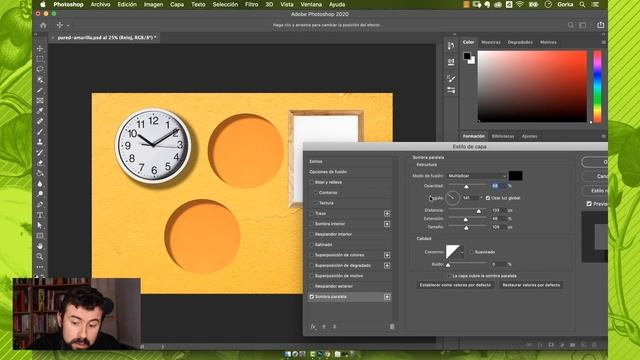640x360 pixels.
Task: Open the Contorno contour picker dropdown
Action: click(462, 252)
